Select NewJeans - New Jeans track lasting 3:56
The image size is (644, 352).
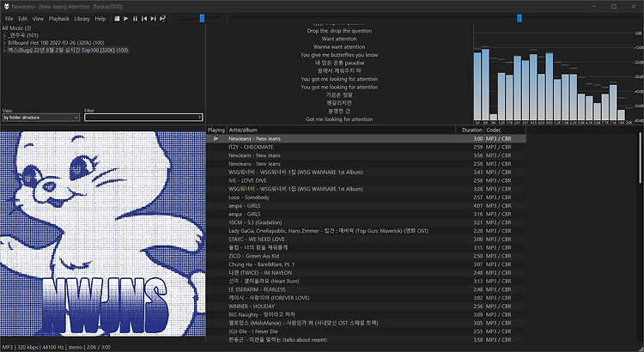pyautogui.click(x=366, y=155)
